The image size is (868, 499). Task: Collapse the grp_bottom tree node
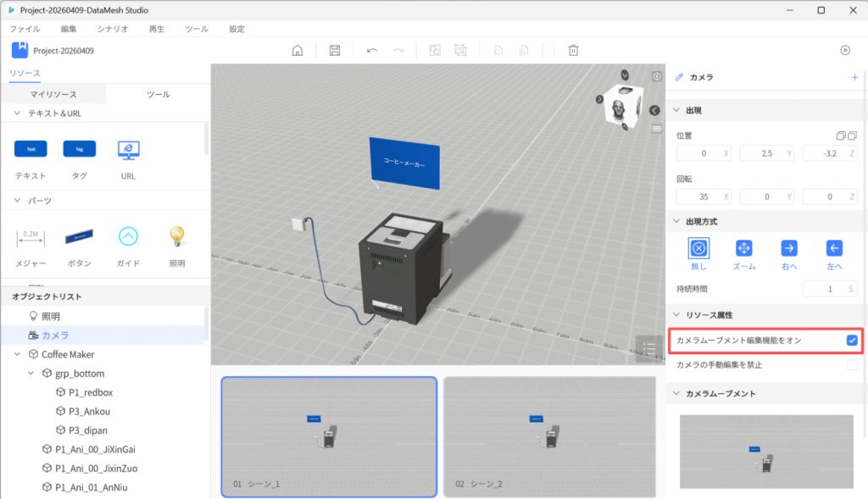click(x=31, y=374)
